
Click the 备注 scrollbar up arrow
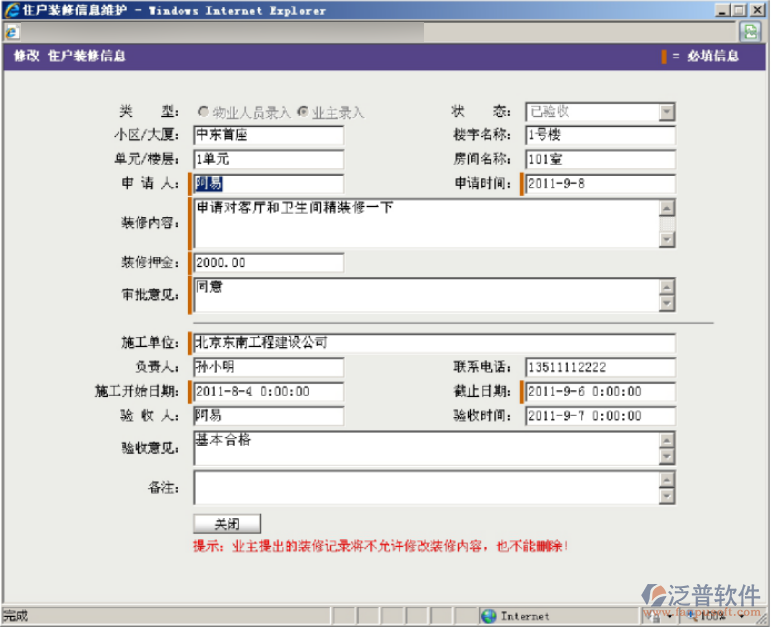point(666,480)
